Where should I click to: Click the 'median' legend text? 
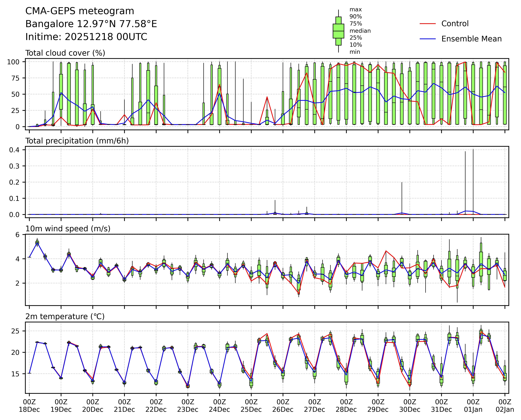click(x=360, y=31)
